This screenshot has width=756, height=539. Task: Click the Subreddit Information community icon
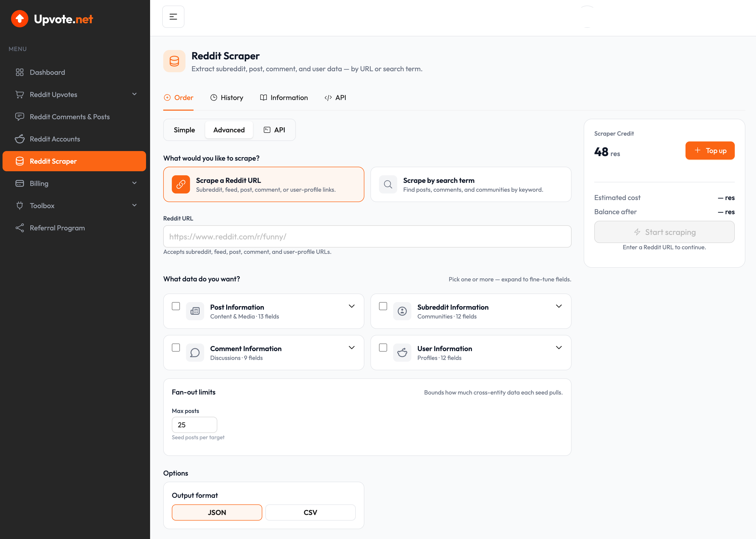click(x=402, y=311)
